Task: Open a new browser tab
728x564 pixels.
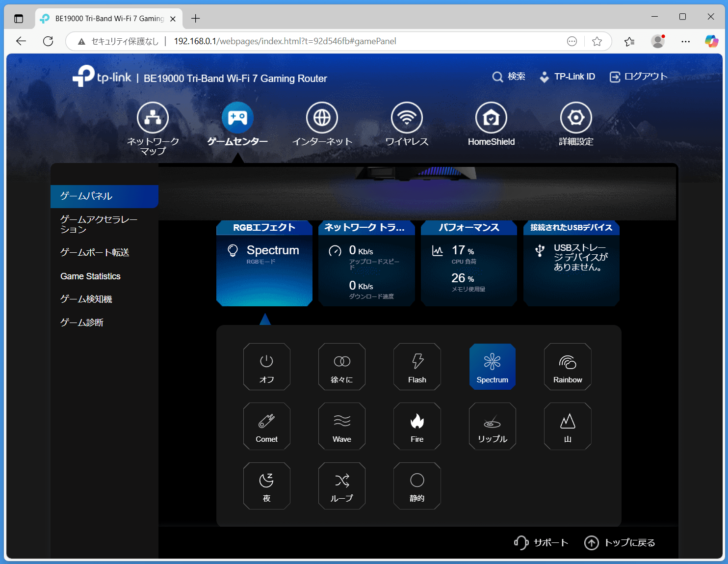Action: 195,19
